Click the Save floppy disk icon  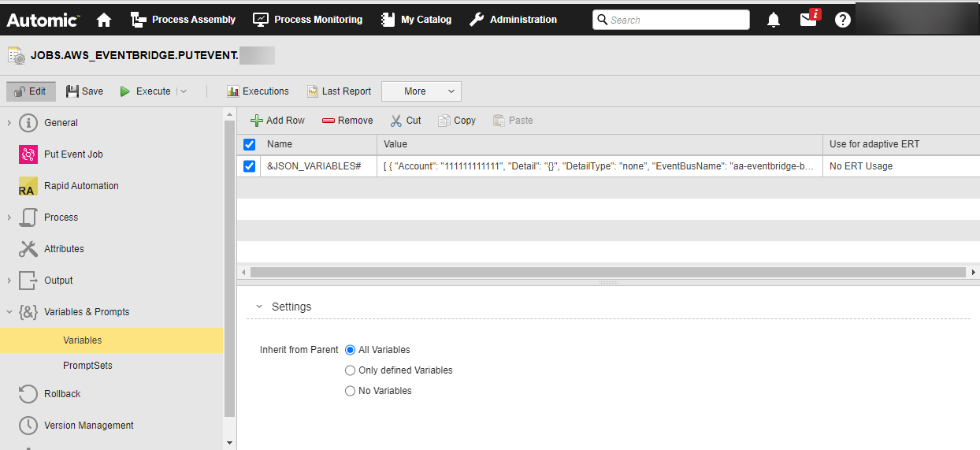pos(72,91)
